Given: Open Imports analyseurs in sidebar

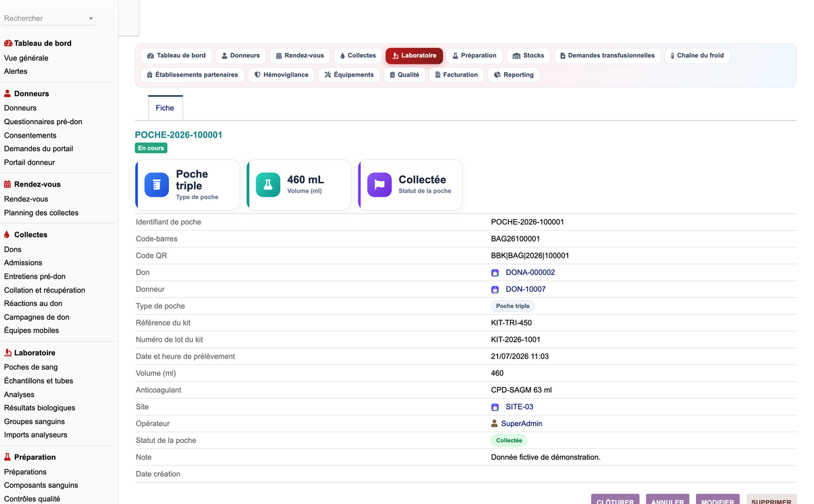Looking at the screenshot, I should tap(35, 435).
